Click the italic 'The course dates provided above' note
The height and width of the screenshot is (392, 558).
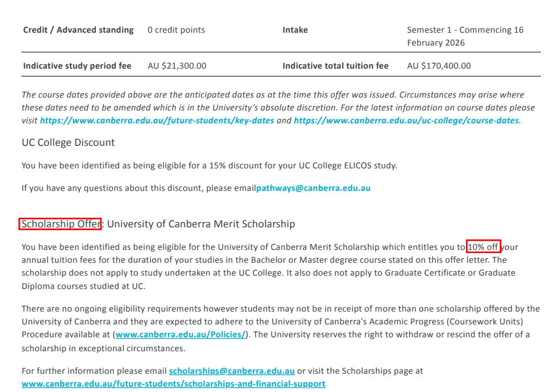tap(278, 108)
